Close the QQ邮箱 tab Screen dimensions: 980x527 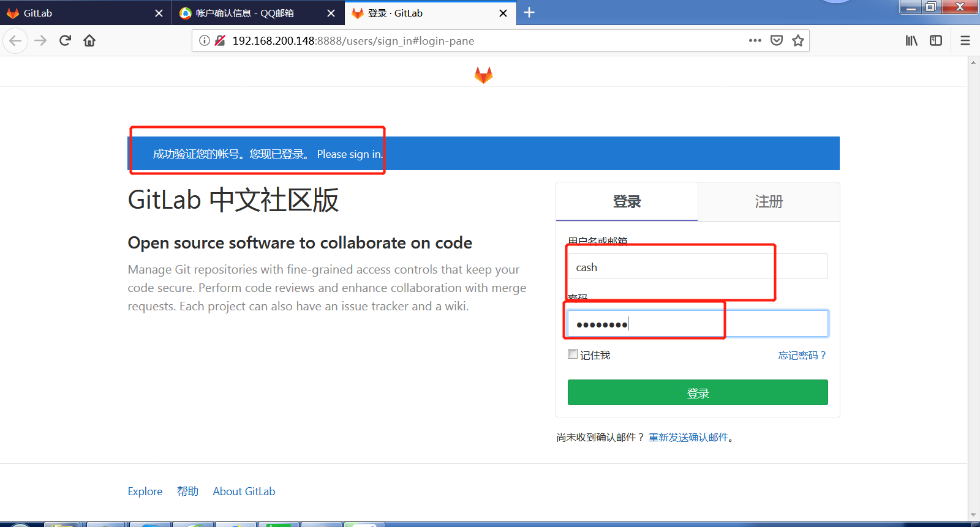coord(331,13)
